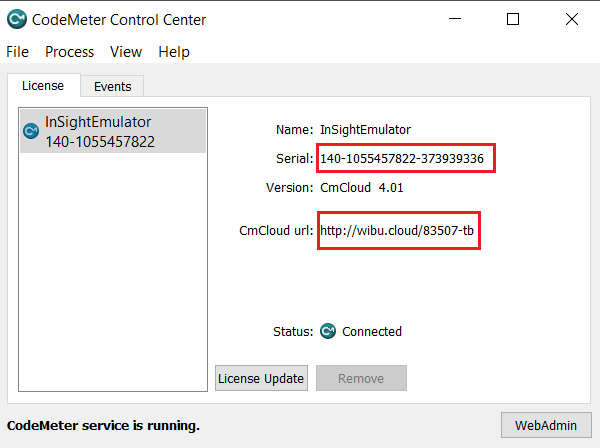
Task: Click the greyed-out Remove button
Action: tap(361, 378)
